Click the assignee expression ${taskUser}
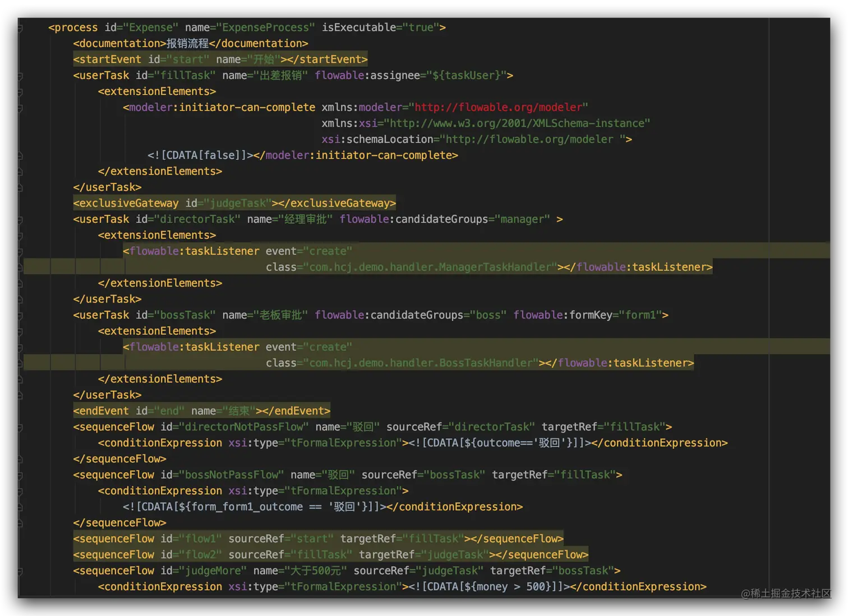Screen dimensions: 848x616 click(467, 75)
